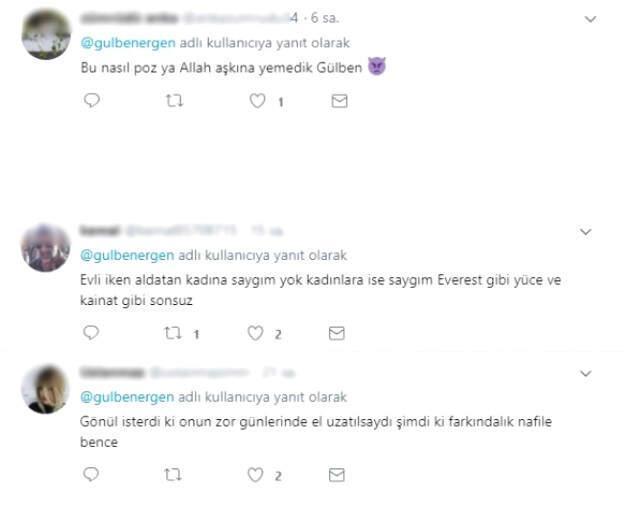Visit @gulbenergen mention in 'Gönül isterdi' tweet

tap(127, 397)
